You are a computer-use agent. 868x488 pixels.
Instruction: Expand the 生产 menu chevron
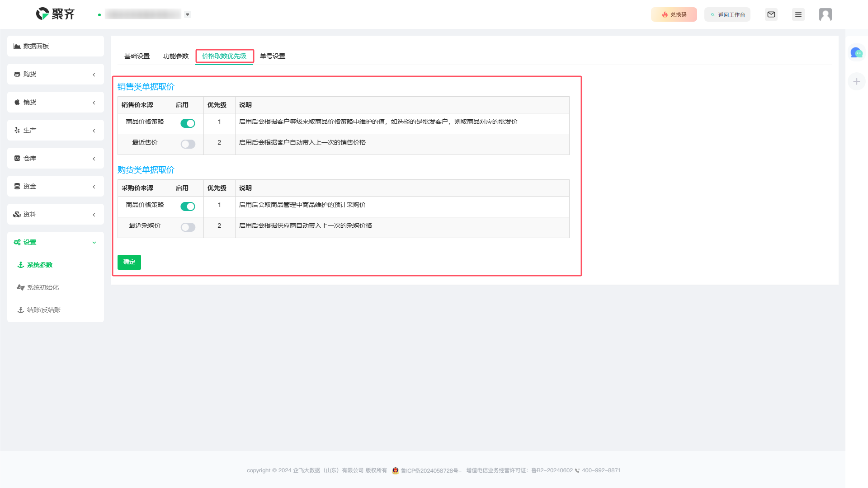pyautogui.click(x=94, y=131)
